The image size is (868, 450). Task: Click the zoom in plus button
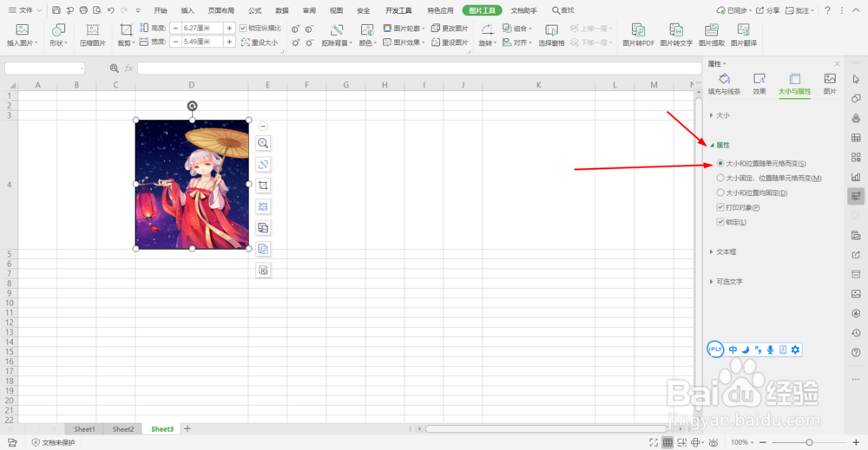click(x=856, y=442)
